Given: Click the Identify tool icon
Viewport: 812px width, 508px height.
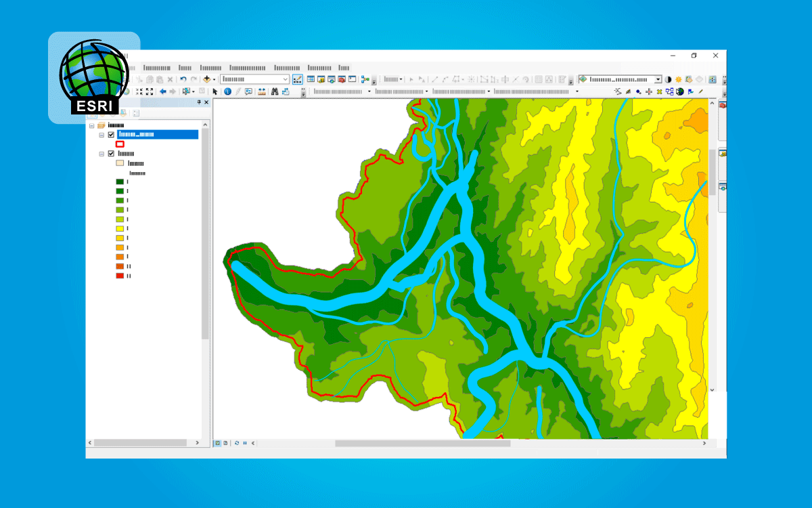Looking at the screenshot, I should click(x=227, y=91).
